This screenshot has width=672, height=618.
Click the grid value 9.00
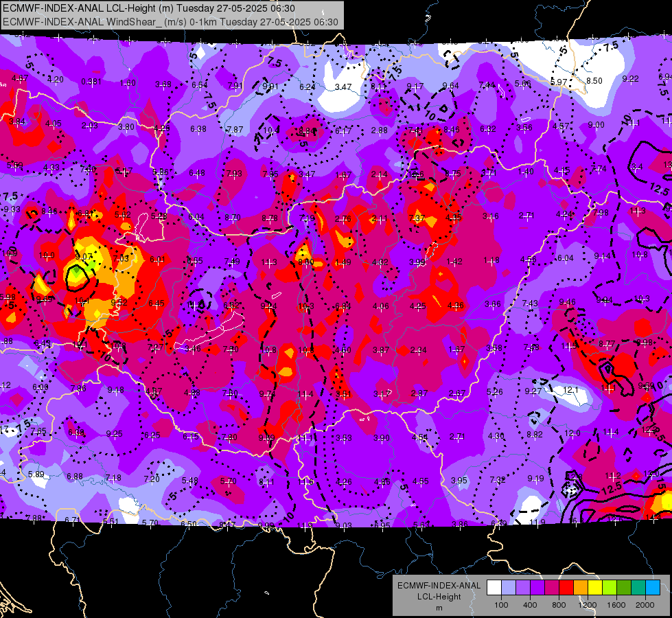coord(596,125)
